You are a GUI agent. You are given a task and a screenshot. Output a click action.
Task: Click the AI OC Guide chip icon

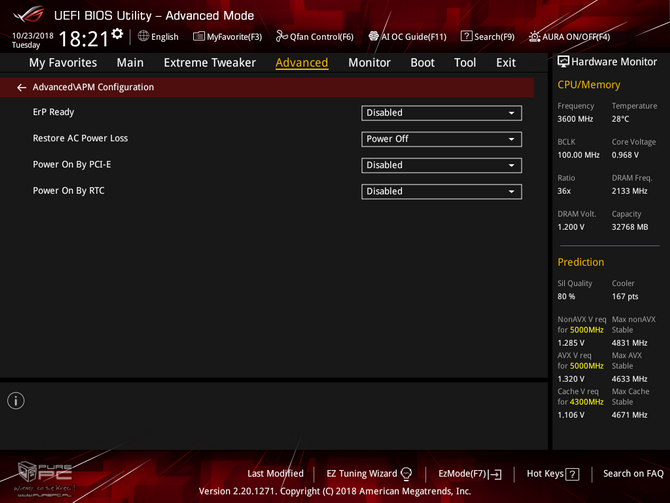pyautogui.click(x=374, y=36)
